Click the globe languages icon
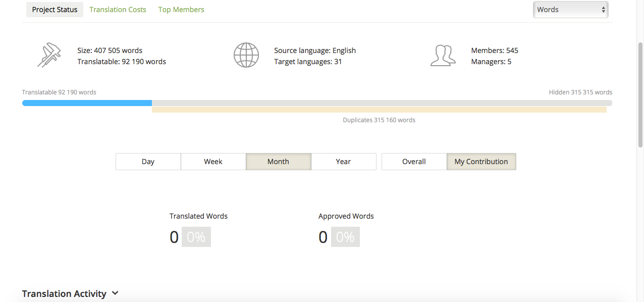This screenshot has height=302, width=644. pyautogui.click(x=246, y=55)
